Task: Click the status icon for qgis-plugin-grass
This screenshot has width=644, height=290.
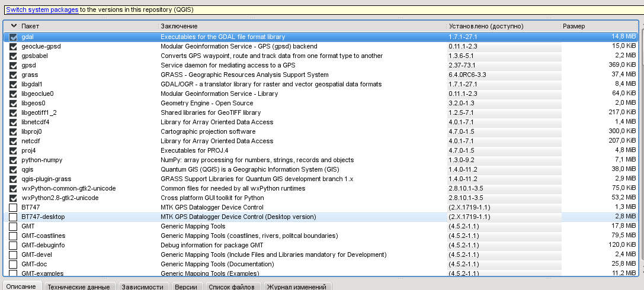Action: tap(13, 179)
